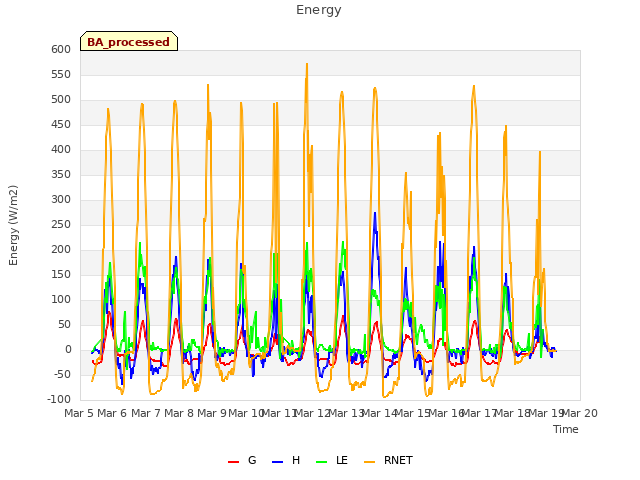Click the y-axis value 450

pos(61,124)
